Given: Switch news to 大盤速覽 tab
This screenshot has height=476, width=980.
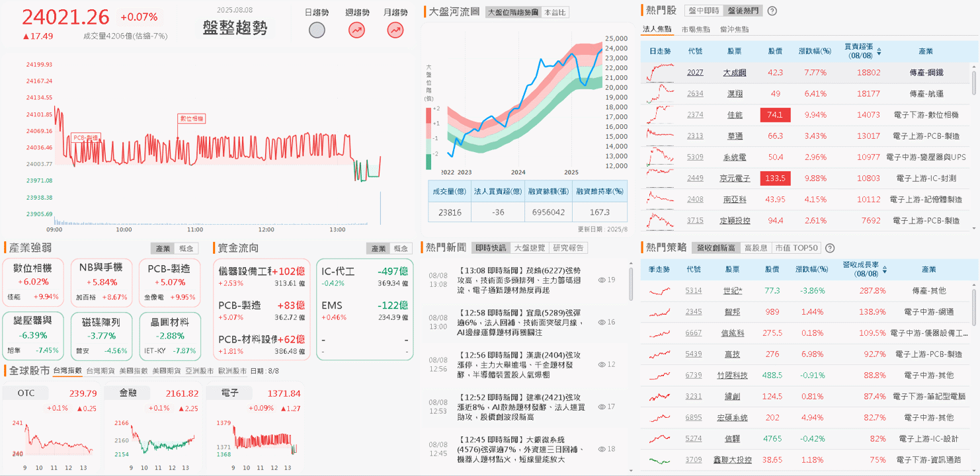Looking at the screenshot, I should point(530,248).
